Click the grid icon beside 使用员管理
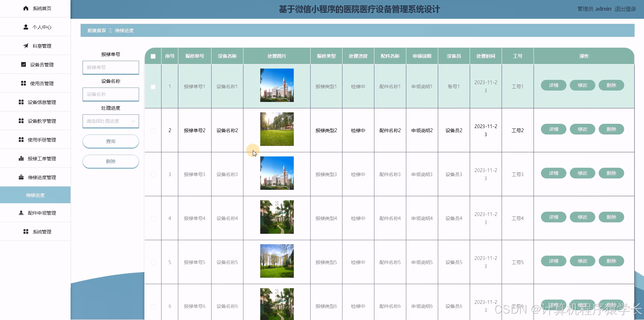 [x=24, y=83]
